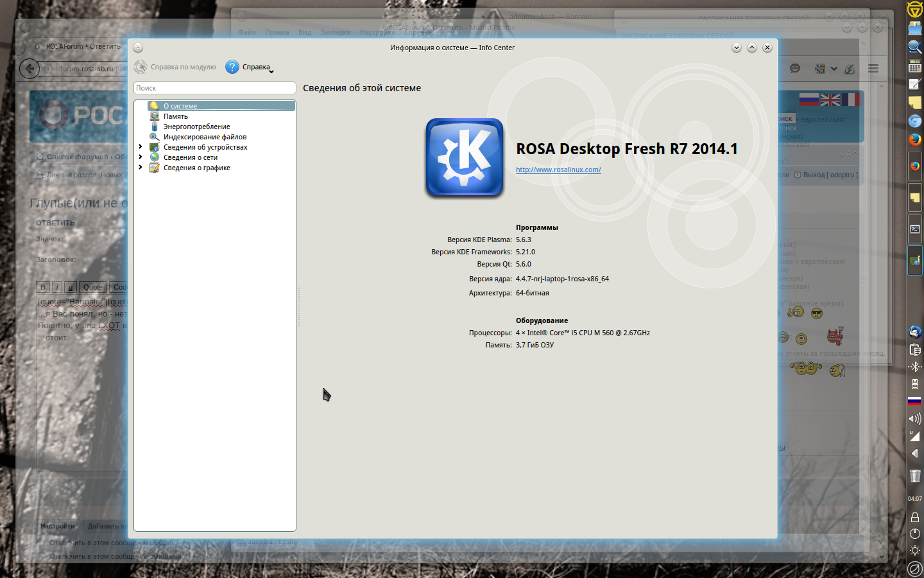Open the 'Справка' help dropdown
The image size is (924, 578).
coord(250,67)
